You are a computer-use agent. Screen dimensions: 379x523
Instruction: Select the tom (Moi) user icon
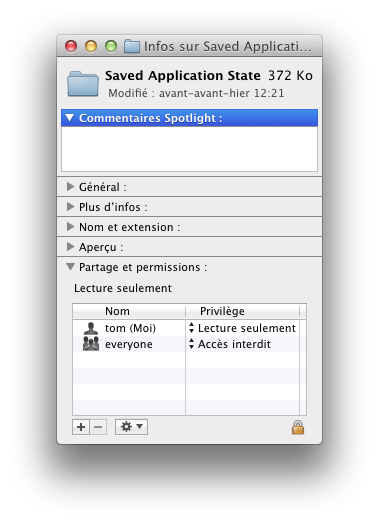click(91, 328)
